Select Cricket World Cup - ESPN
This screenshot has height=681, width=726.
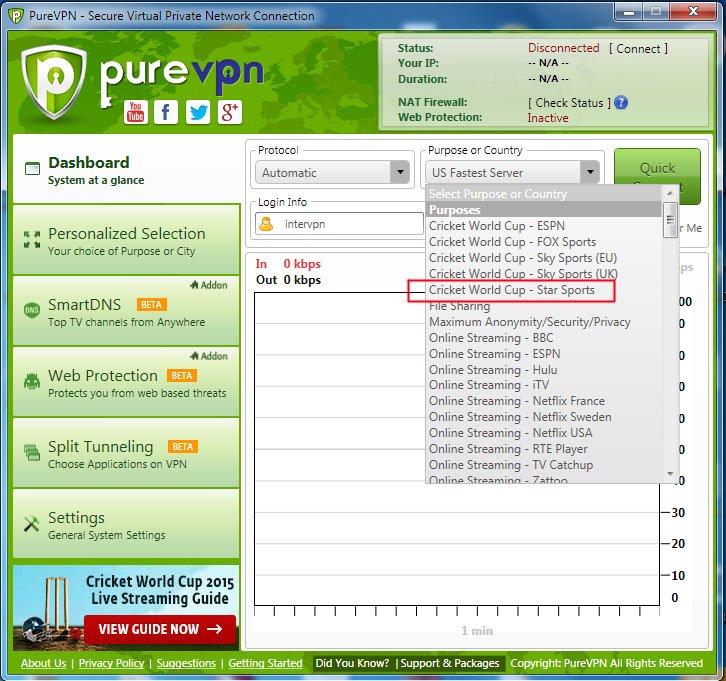(544, 226)
